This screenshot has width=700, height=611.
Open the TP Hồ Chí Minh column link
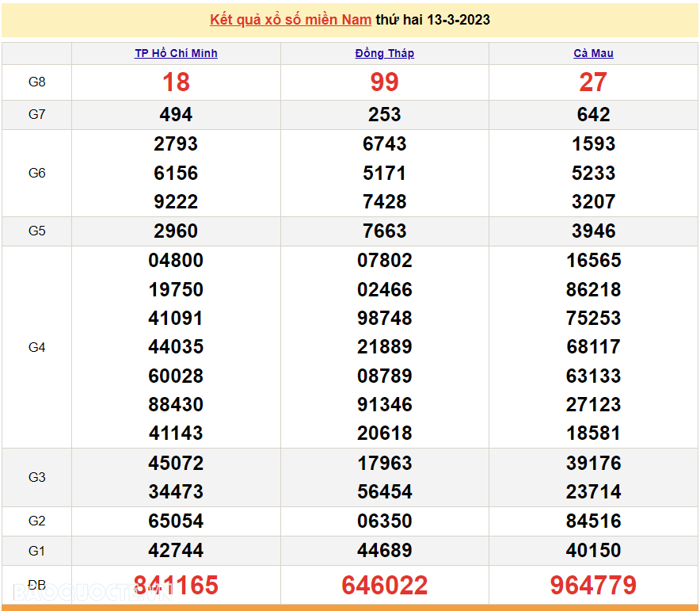176,53
